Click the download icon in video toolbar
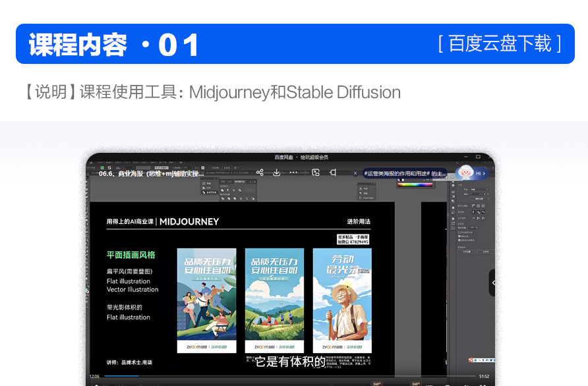Viewport: 588px width, 386px height. (276, 173)
